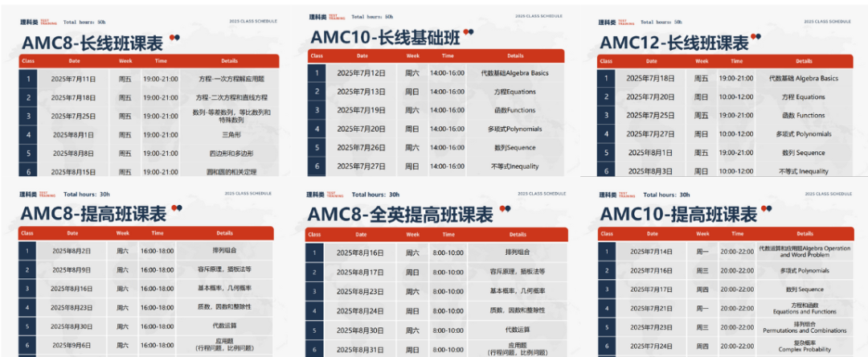Select "不等式Inequality" in AMC10-长线基础班
Image resolution: width=868 pixels, height=357 pixels.
click(515, 166)
